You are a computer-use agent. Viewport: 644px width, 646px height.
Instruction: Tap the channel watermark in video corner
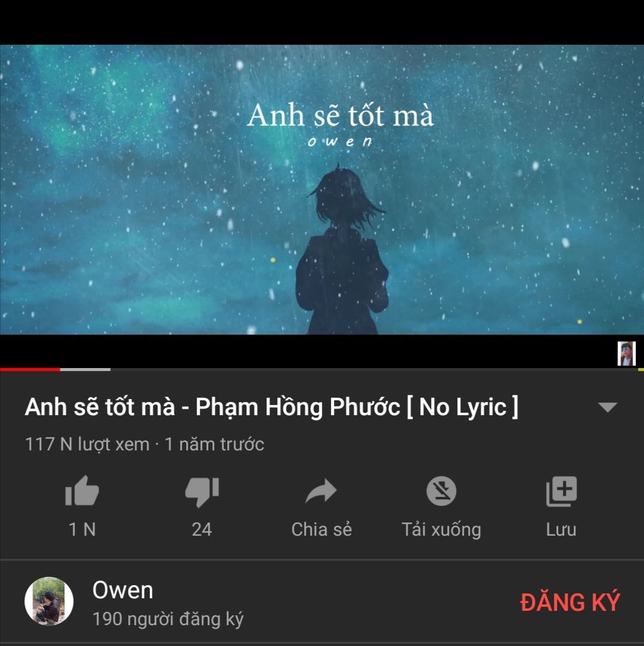coord(626,354)
